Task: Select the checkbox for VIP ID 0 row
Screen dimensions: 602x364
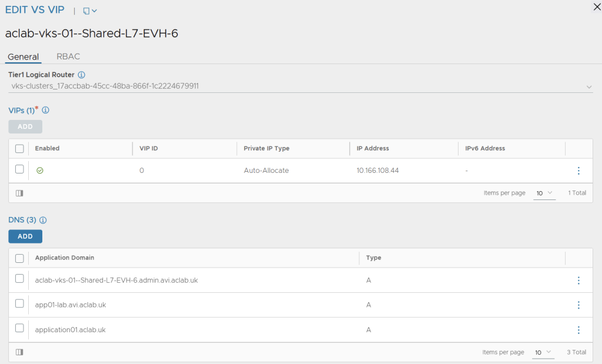Action: (x=19, y=169)
